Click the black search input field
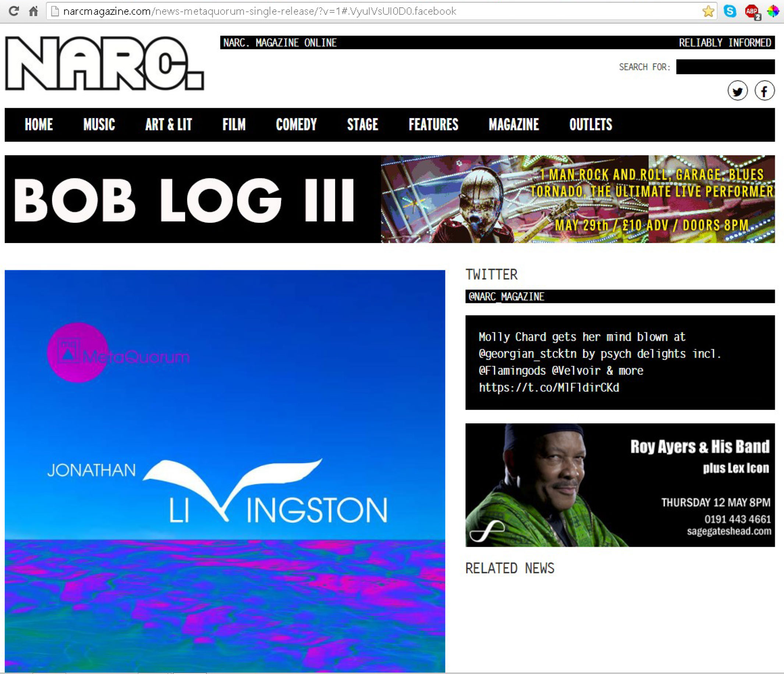This screenshot has height=674, width=784. 725,67
